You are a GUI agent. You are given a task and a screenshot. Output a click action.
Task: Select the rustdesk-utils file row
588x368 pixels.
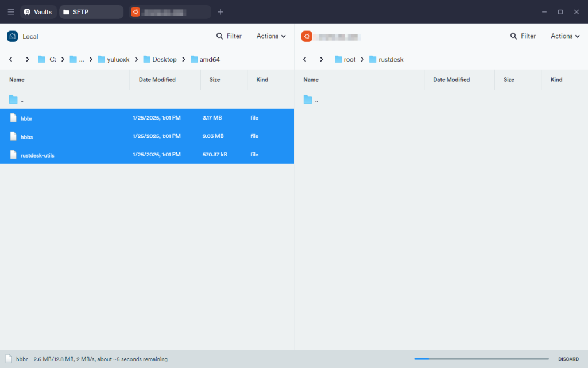pos(147,155)
